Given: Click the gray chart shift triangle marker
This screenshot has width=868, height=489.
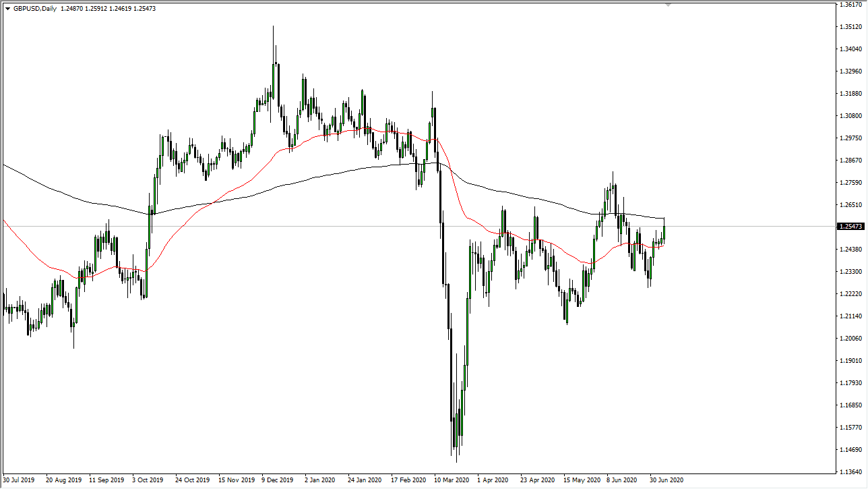Looking at the screenshot, I should (x=668, y=4).
